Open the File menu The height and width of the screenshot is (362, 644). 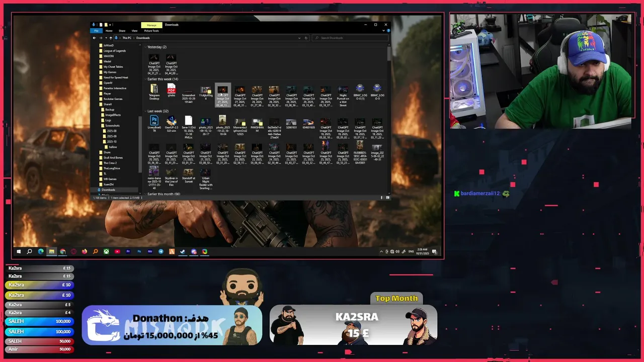(x=97, y=31)
